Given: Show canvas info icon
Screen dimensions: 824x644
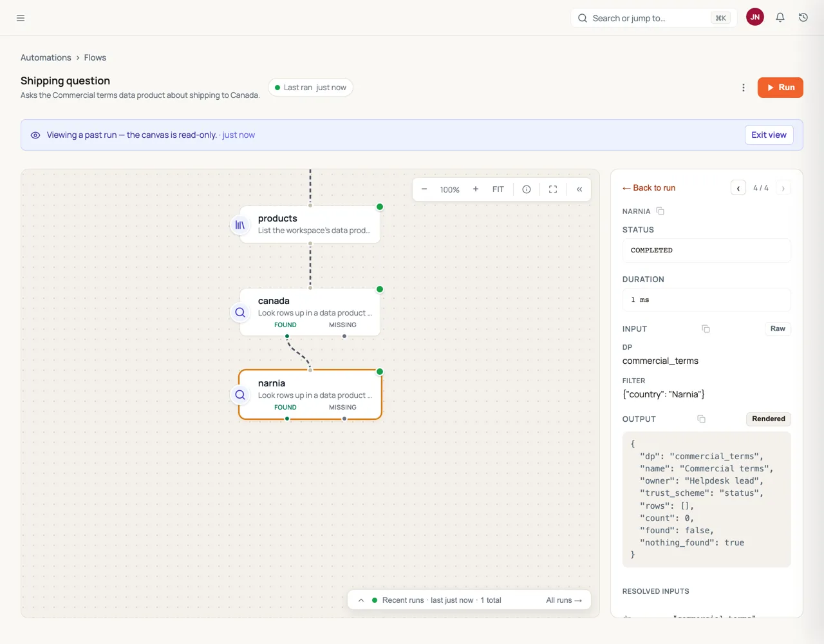Looking at the screenshot, I should [x=527, y=189].
